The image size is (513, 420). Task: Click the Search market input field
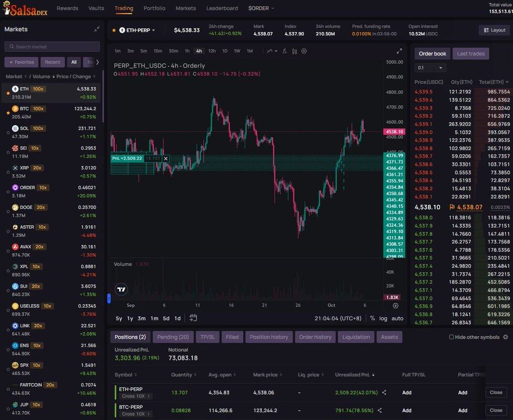[x=52, y=47]
